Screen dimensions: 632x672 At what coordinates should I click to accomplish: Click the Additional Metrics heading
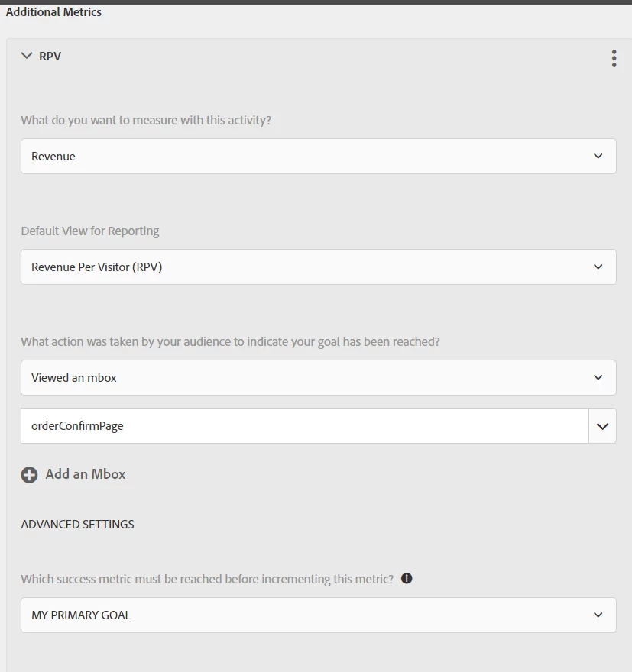pos(53,12)
